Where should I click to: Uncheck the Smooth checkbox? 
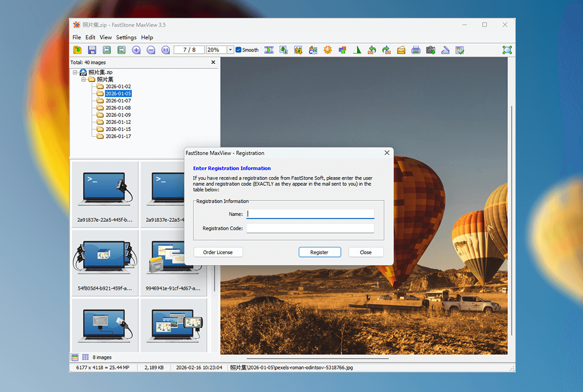click(239, 50)
